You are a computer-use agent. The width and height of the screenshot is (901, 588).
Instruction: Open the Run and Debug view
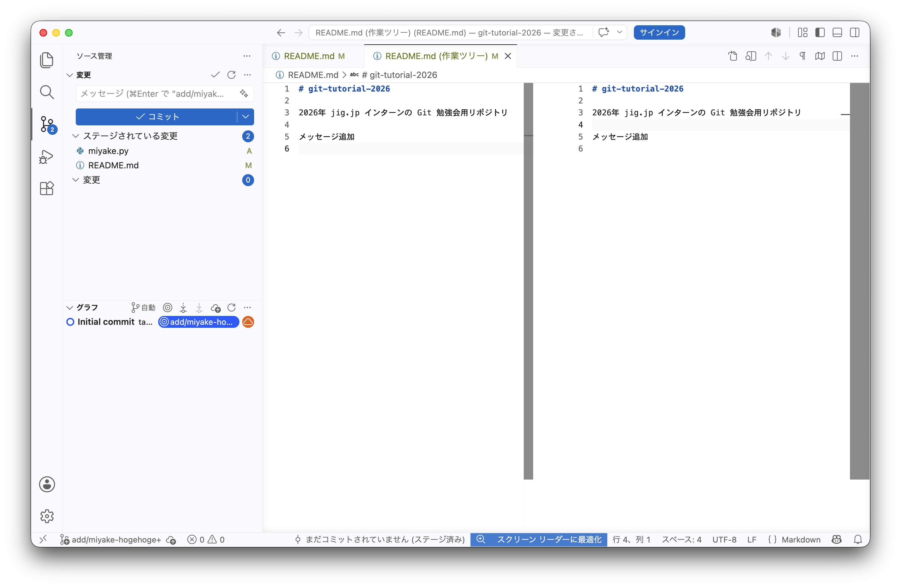pyautogui.click(x=47, y=156)
